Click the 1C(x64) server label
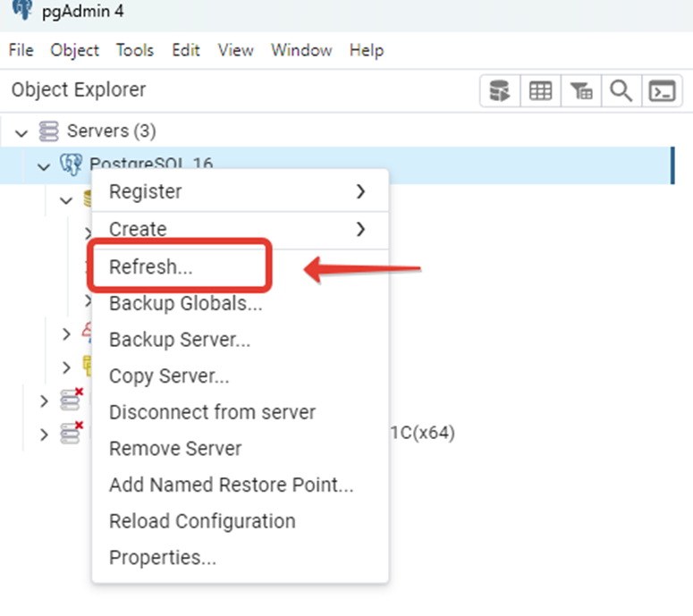The width and height of the screenshot is (693, 616). point(423,433)
